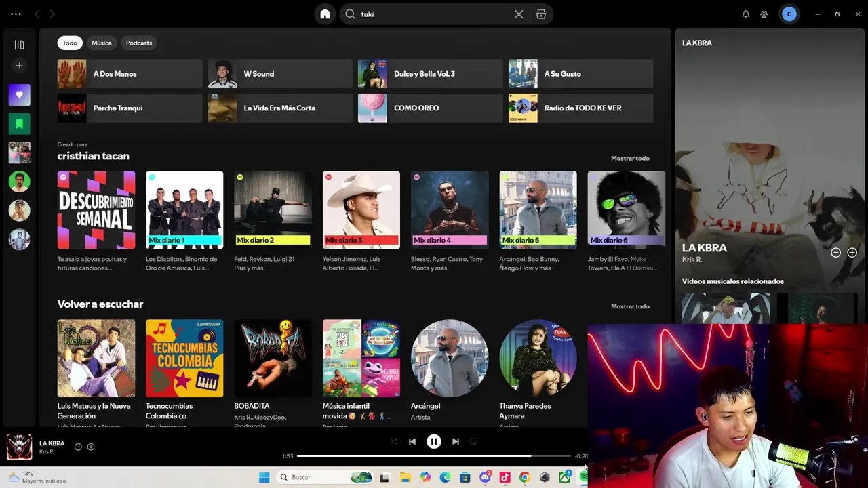The image size is (868, 488).
Task: Open Discord from the taskbar
Action: pyautogui.click(x=485, y=477)
